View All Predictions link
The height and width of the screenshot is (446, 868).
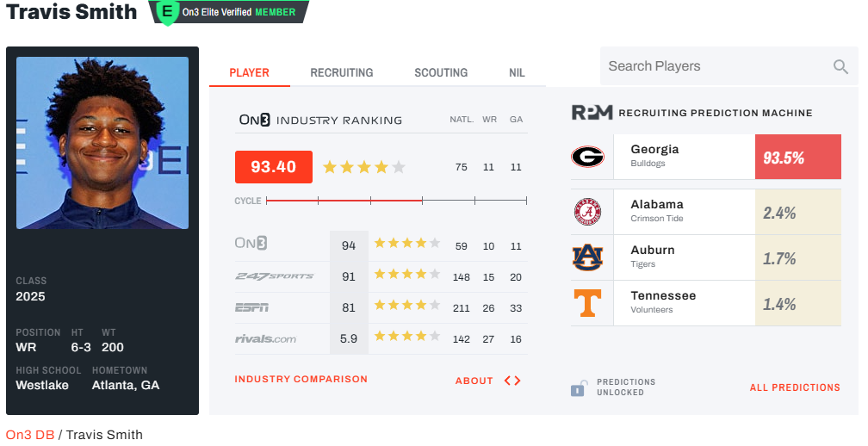tap(795, 387)
